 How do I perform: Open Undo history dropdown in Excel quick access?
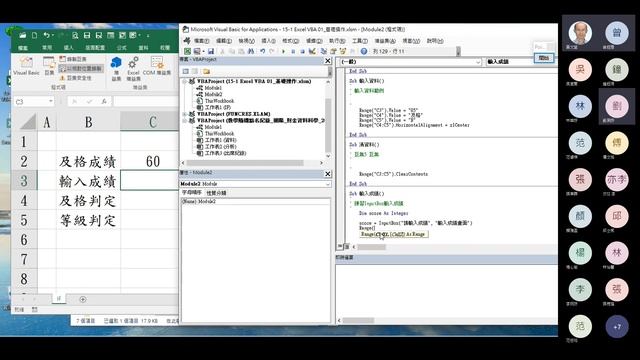[x=53, y=36]
